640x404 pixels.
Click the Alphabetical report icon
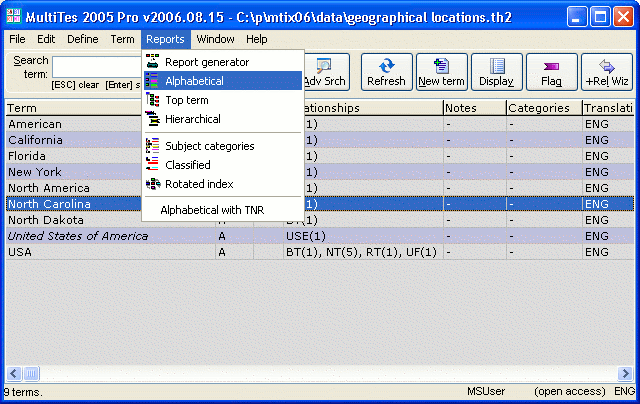[x=152, y=81]
